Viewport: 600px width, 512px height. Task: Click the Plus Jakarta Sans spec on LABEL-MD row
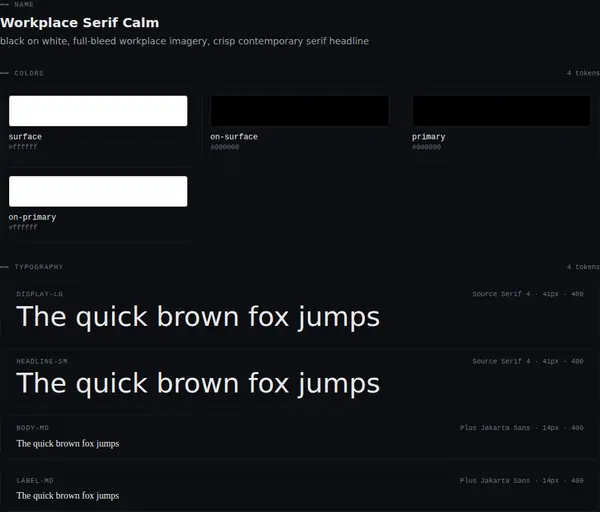[x=522, y=481]
